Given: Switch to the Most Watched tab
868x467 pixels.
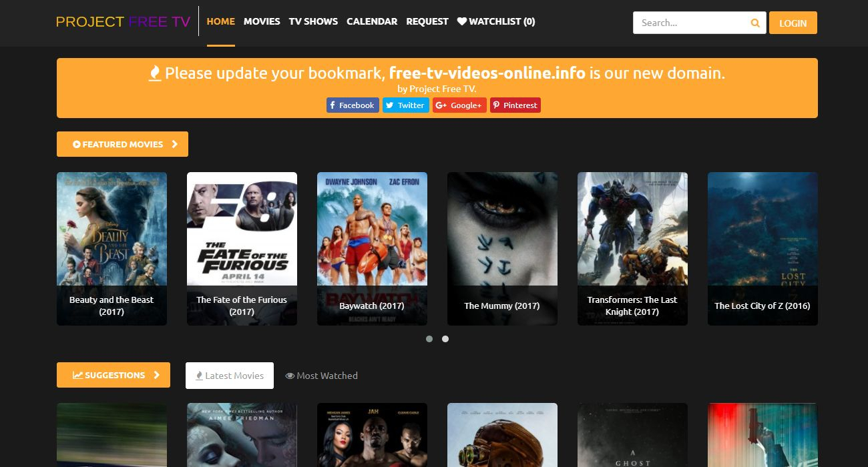Looking at the screenshot, I should click(322, 376).
